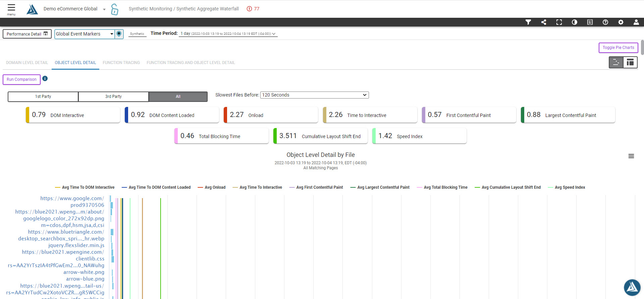Screen dimensions: 644x299
Task: Select the 1st Party filter
Action: point(43,97)
